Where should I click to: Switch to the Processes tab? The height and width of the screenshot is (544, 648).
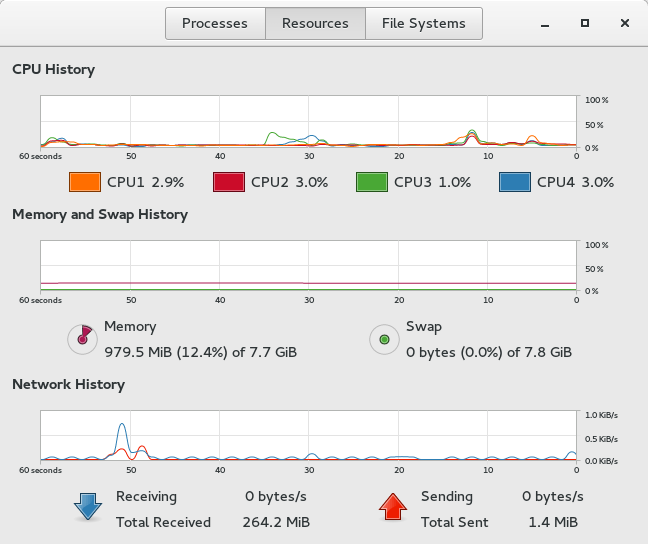tap(215, 23)
